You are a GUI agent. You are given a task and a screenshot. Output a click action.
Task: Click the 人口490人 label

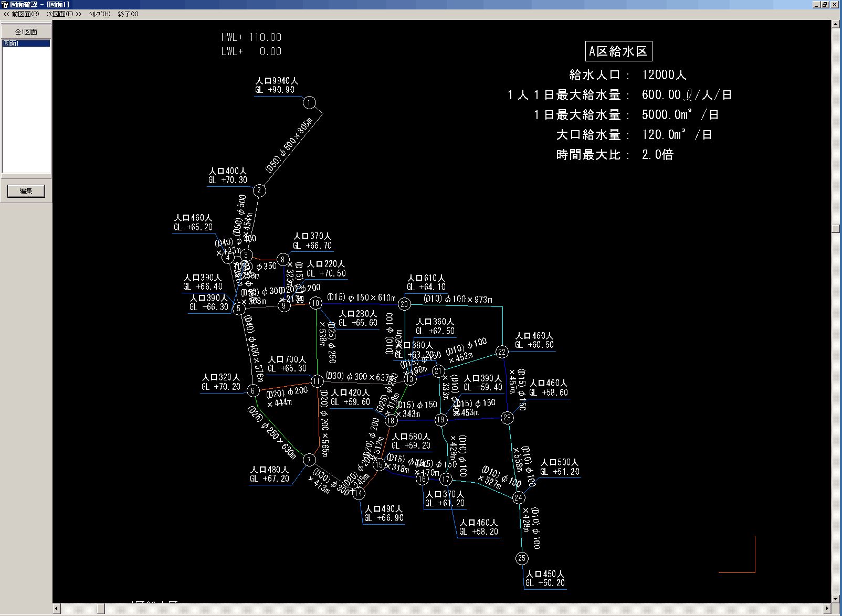[x=384, y=509]
